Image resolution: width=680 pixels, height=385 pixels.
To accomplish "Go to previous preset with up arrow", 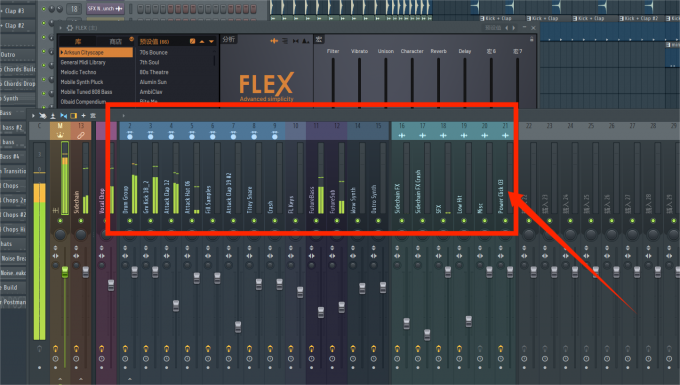I will [x=202, y=42].
